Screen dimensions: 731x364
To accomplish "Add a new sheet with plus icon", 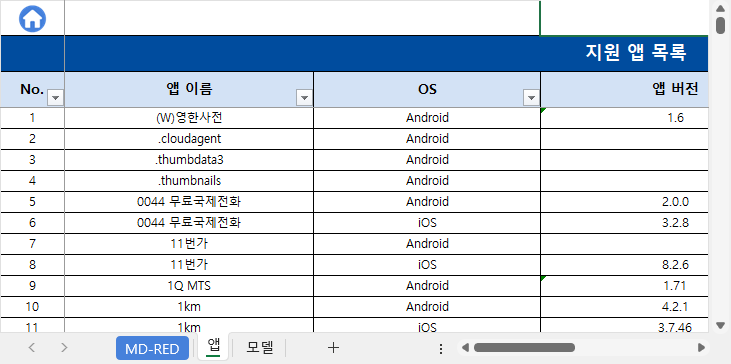I will click(333, 347).
